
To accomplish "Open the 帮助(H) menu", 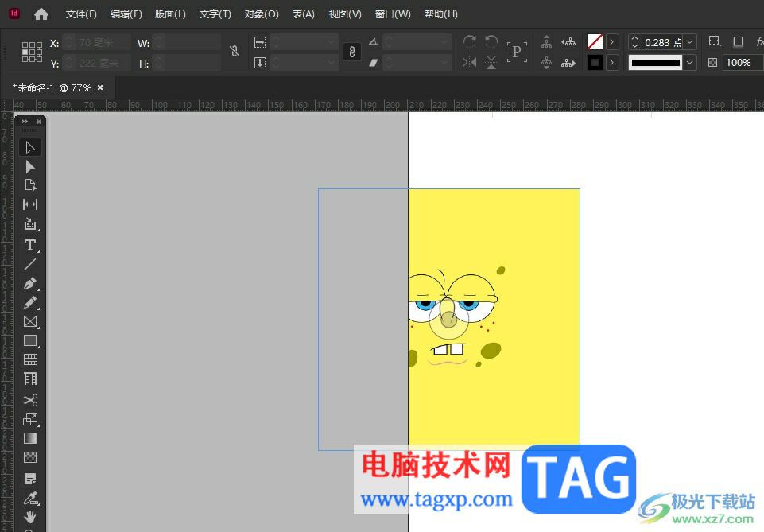I will [x=441, y=14].
